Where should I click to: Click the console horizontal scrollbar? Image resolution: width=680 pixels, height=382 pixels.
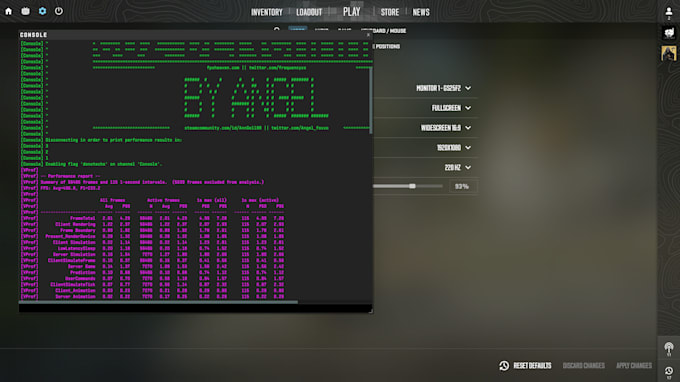tap(158, 302)
